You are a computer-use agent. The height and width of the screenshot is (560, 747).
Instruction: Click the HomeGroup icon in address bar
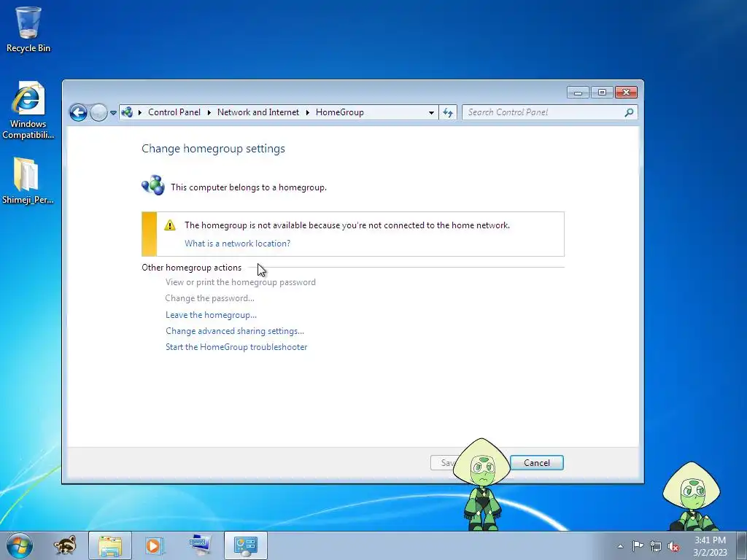(127, 112)
